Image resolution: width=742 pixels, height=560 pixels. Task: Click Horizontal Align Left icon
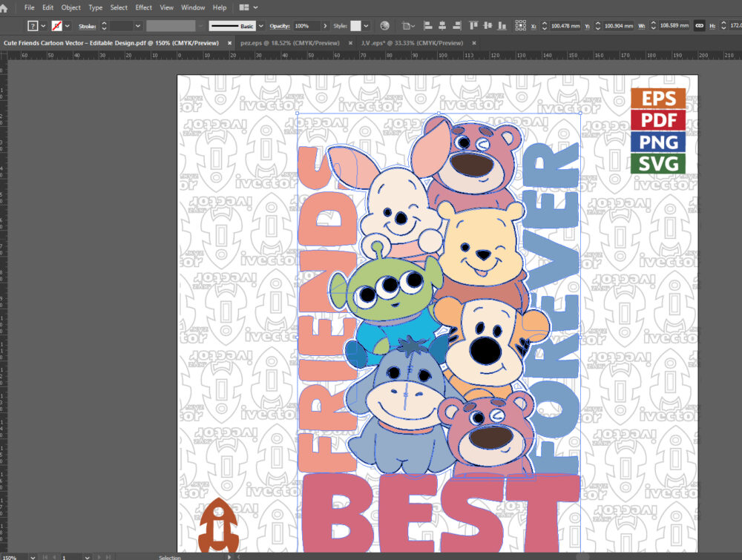[x=428, y=26]
